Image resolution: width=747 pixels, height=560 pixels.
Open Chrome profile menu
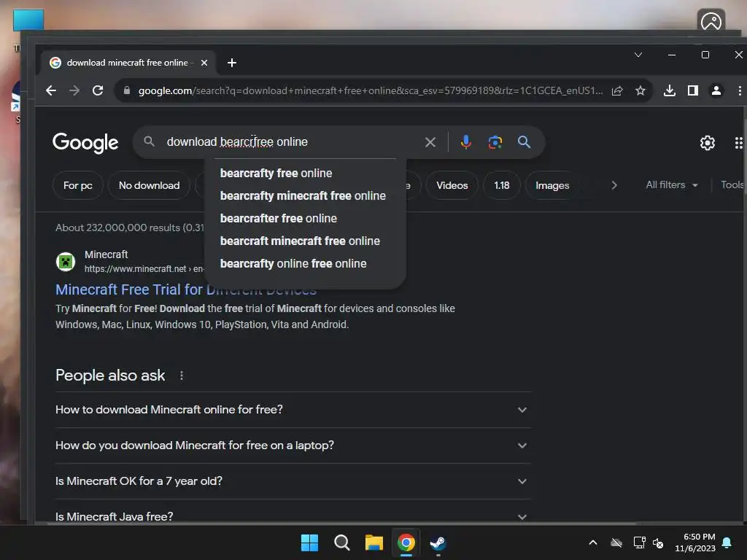[716, 90]
